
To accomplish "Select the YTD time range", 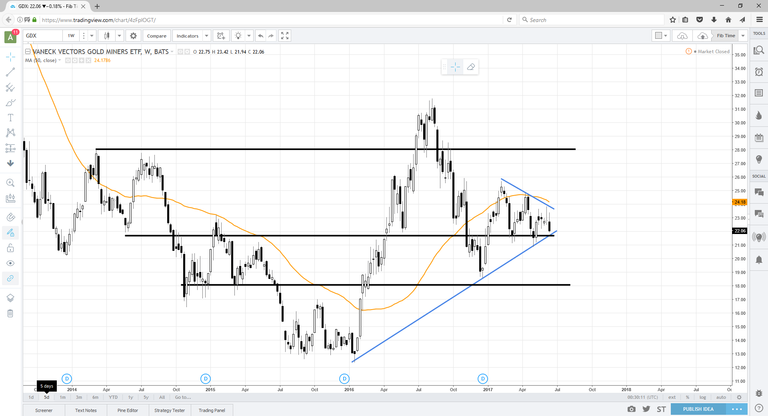I will 113,397.
